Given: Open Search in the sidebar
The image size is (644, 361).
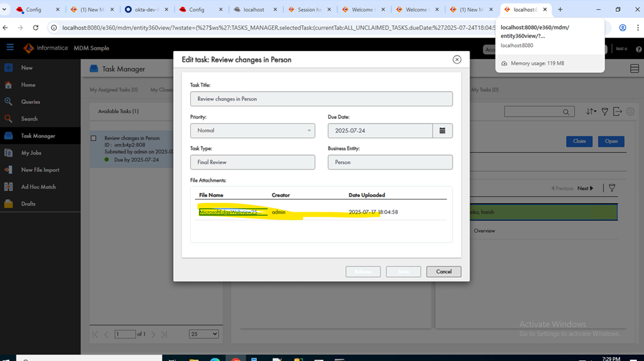Looking at the screenshot, I should (x=29, y=119).
